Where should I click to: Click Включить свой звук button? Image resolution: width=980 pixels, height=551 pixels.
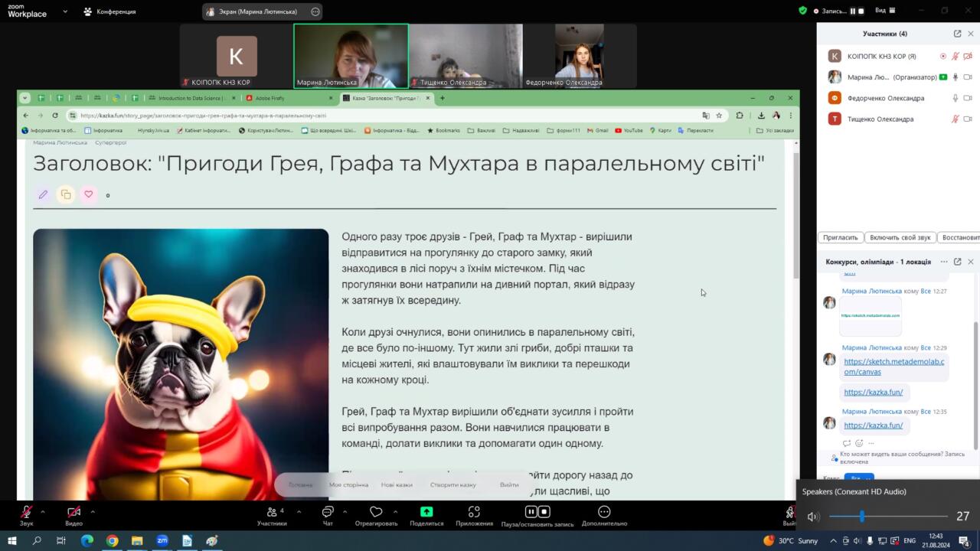click(900, 237)
